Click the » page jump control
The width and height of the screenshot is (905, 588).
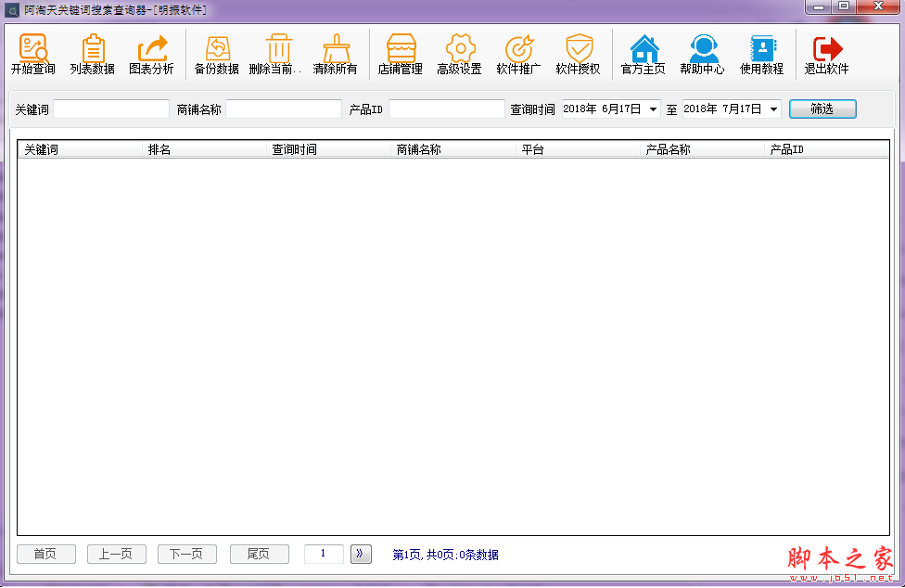point(360,553)
